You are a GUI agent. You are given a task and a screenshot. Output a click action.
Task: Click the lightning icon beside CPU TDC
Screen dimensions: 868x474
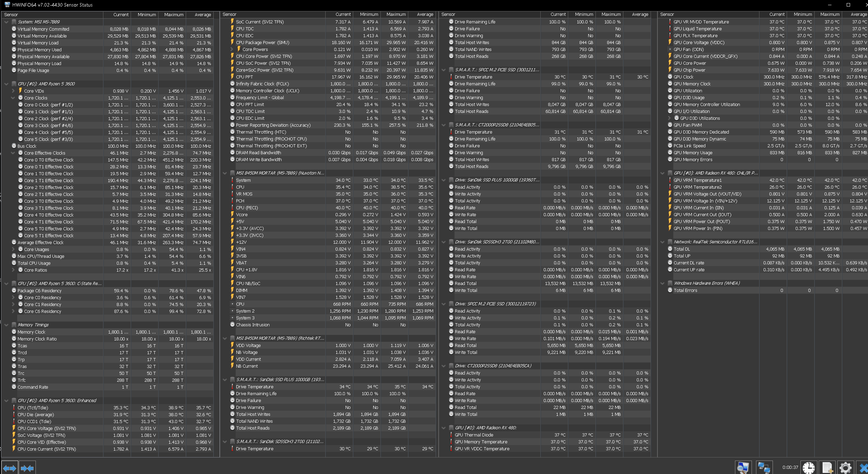click(x=233, y=29)
